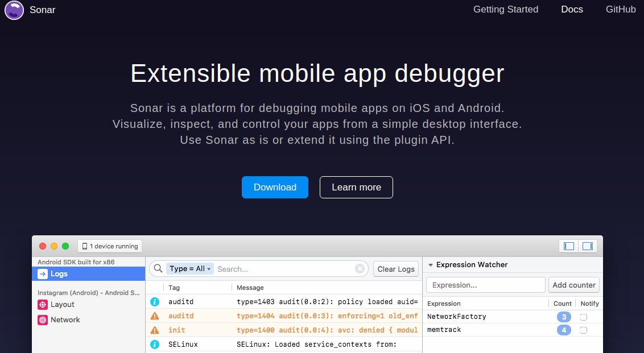Click the Network globe icon
This screenshot has width=644, height=353.
[x=43, y=320]
